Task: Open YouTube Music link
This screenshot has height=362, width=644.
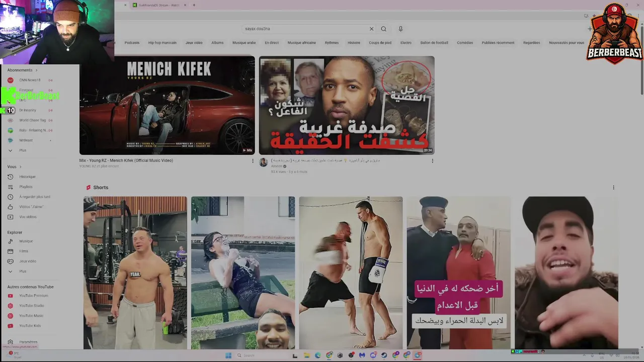Action: point(31,316)
